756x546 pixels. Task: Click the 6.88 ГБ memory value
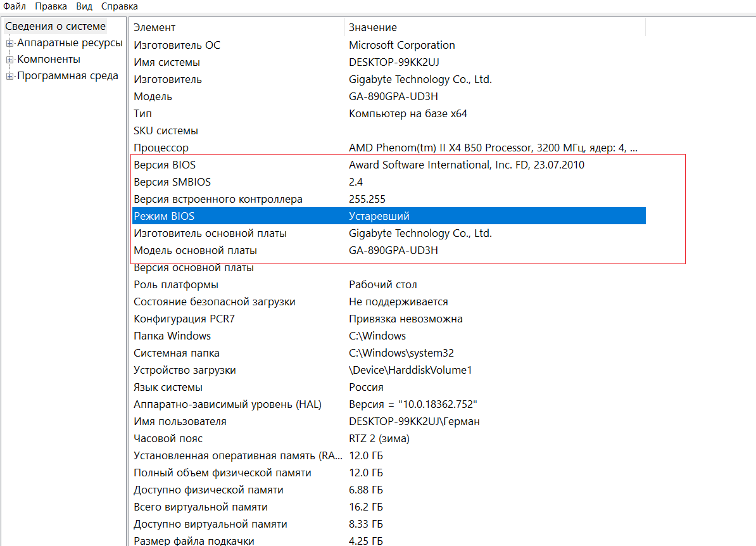pyautogui.click(x=365, y=490)
